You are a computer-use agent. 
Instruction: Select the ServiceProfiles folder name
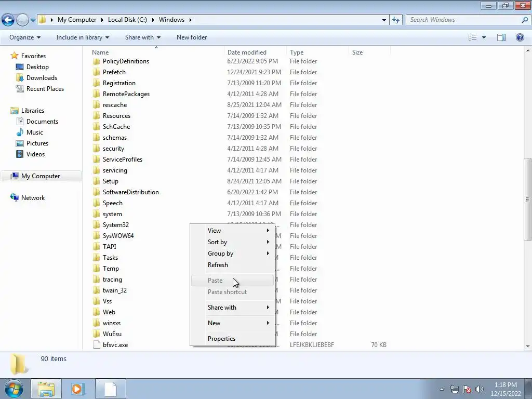click(x=123, y=159)
